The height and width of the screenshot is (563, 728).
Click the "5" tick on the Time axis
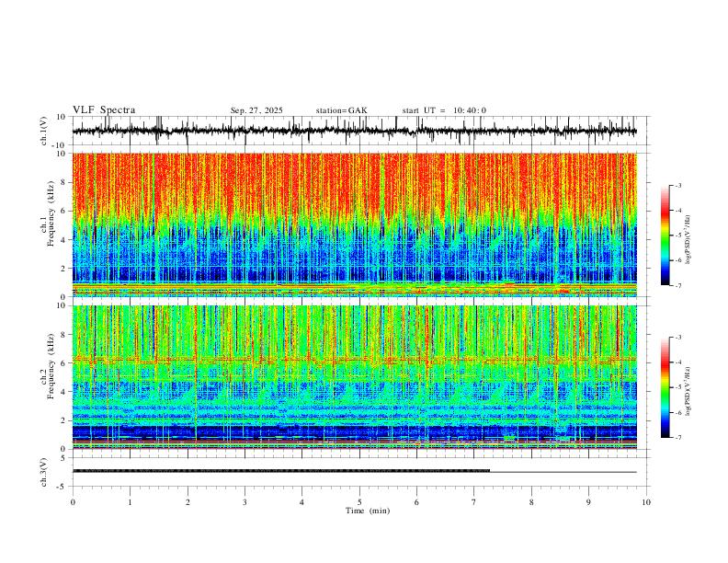tap(359, 502)
